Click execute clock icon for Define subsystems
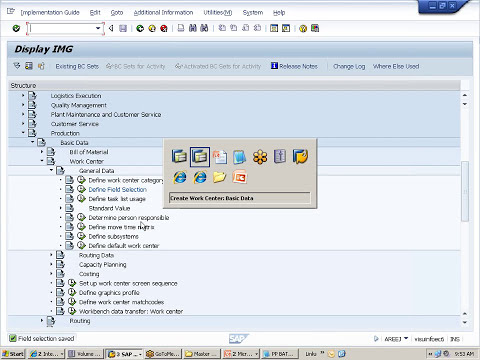This screenshot has height=360, width=480. (x=81, y=236)
